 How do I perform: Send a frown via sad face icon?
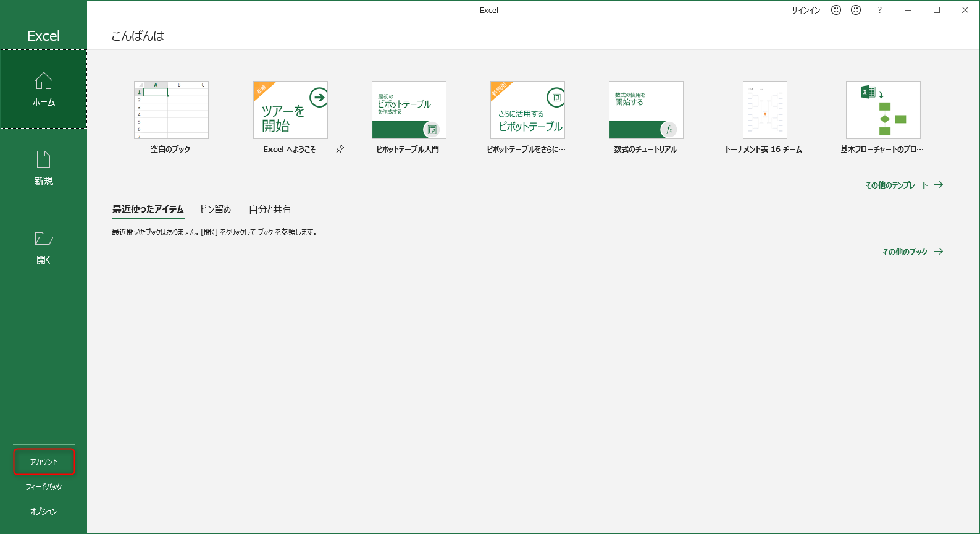[x=856, y=10]
